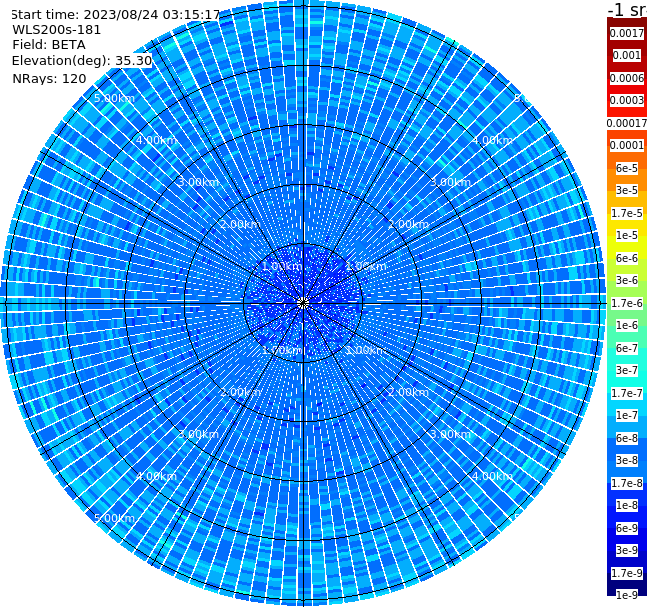The image size is (647, 607).
Task: Click the 3.00km ring label in northwest quadrant
Action: [x=198, y=182]
